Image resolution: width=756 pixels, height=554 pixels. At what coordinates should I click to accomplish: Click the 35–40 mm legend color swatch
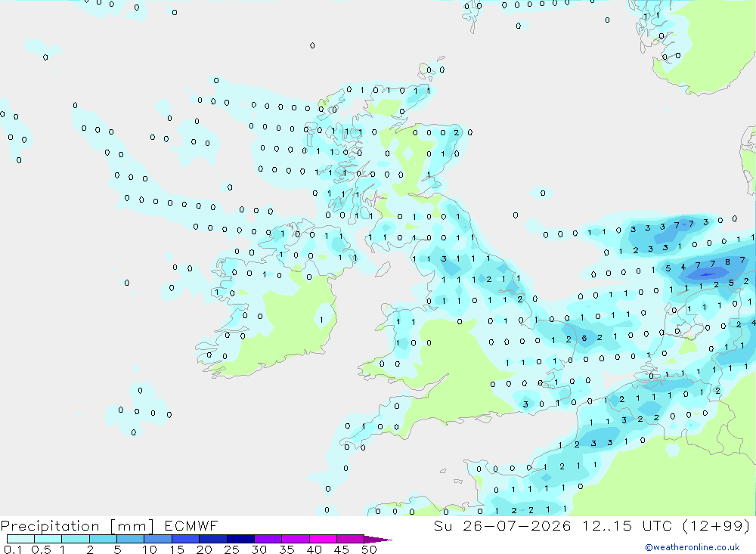click(x=296, y=539)
